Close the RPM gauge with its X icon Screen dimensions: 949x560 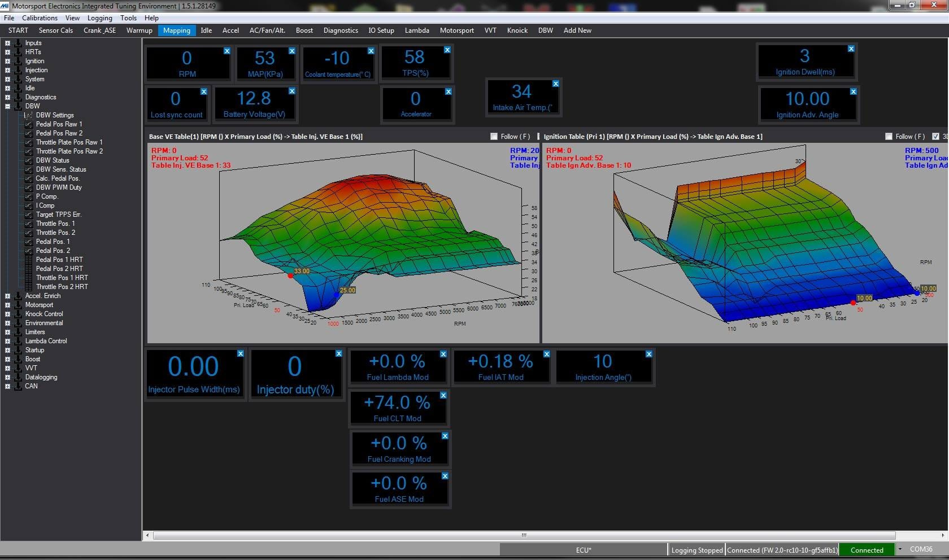pyautogui.click(x=227, y=51)
